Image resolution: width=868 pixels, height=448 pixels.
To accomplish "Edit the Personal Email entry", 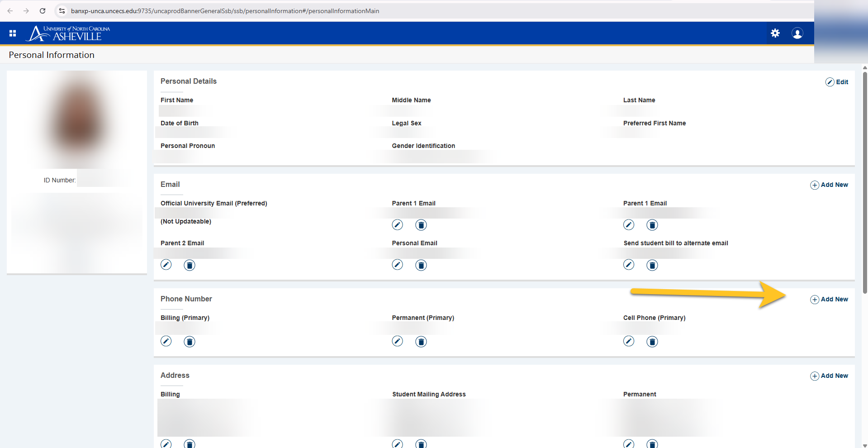I will [x=397, y=265].
